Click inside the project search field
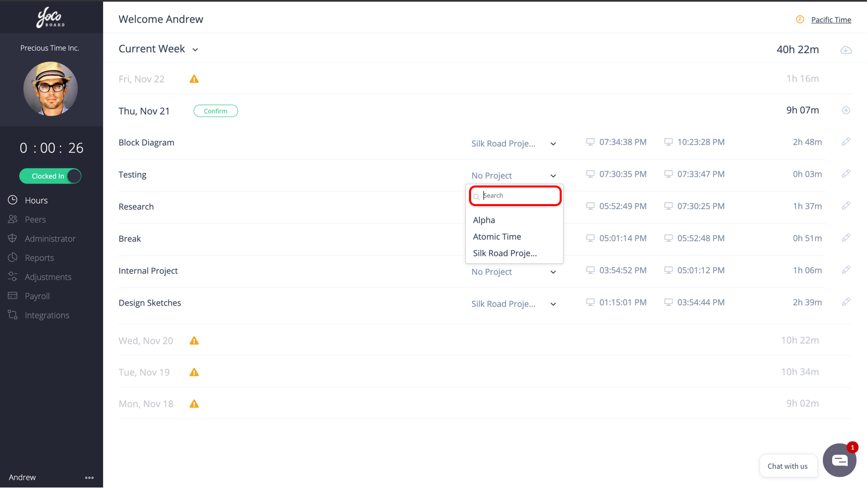Screen dimensions: 868x488 pyautogui.click(x=515, y=195)
